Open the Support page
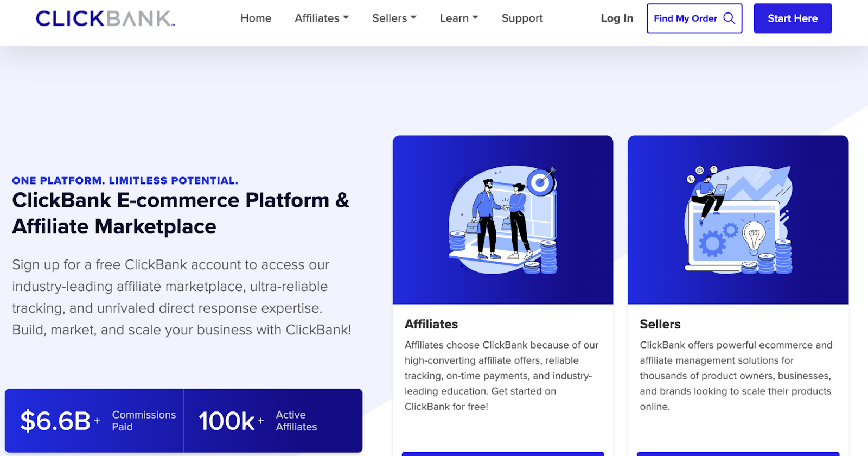This screenshot has width=868, height=456. click(x=522, y=18)
